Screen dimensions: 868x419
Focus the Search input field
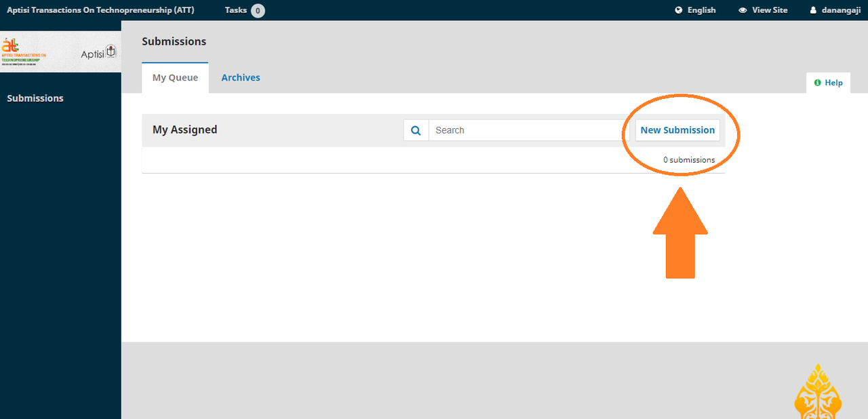click(529, 130)
